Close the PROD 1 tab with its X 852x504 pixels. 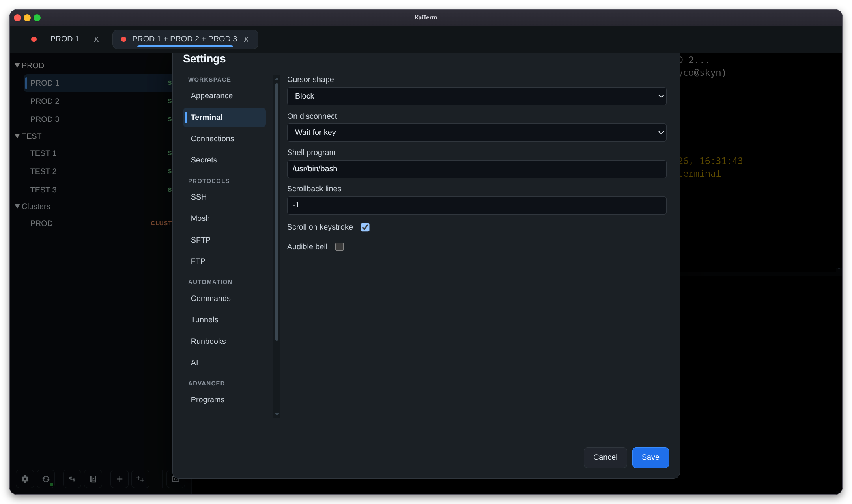click(96, 39)
